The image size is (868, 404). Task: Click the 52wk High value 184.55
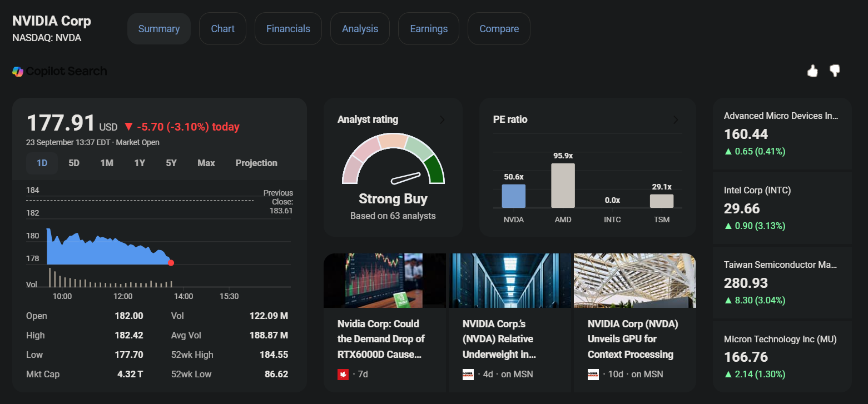274,355
